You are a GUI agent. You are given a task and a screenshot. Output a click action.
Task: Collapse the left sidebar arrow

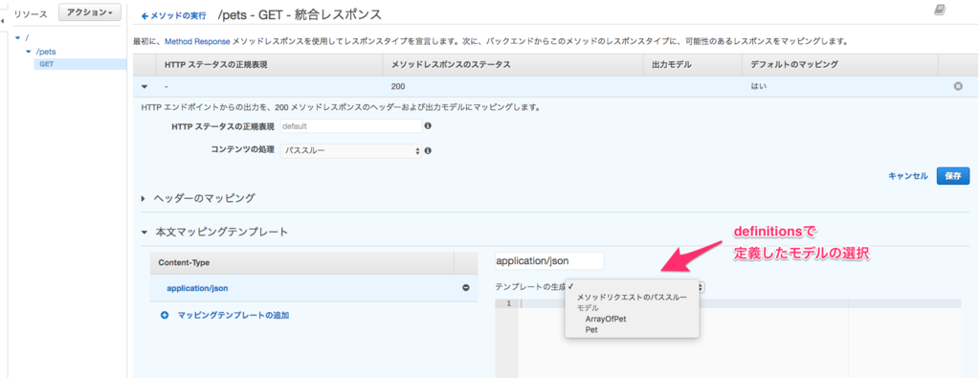point(3,21)
